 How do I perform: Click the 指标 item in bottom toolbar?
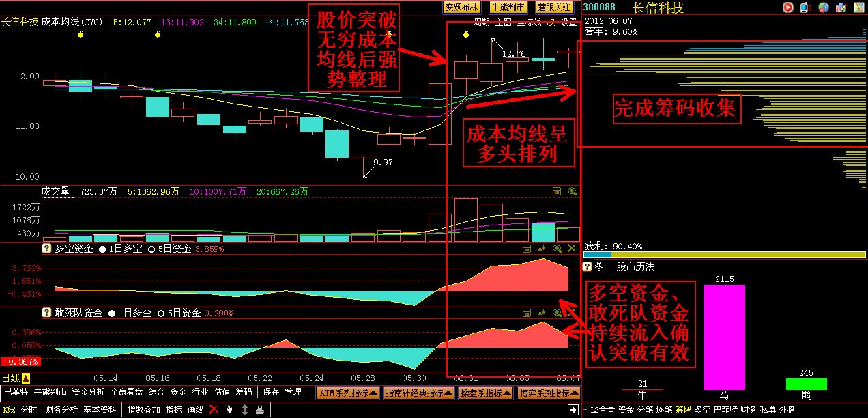pos(173,410)
